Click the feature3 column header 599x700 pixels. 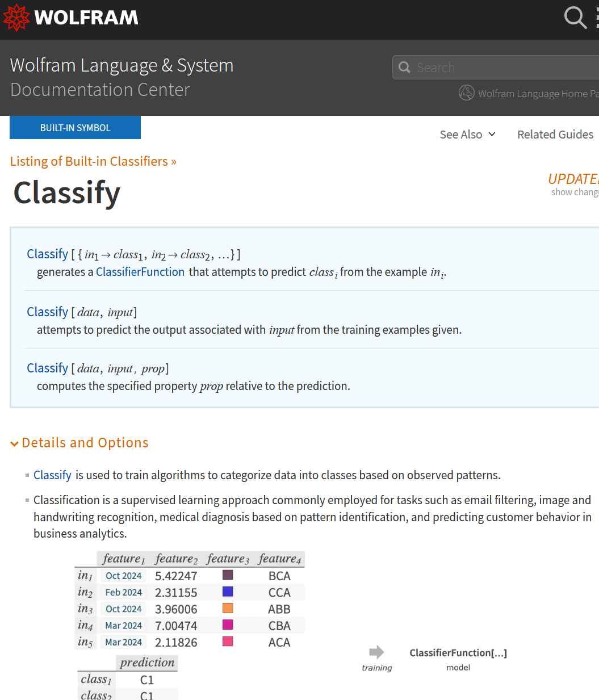(x=228, y=559)
